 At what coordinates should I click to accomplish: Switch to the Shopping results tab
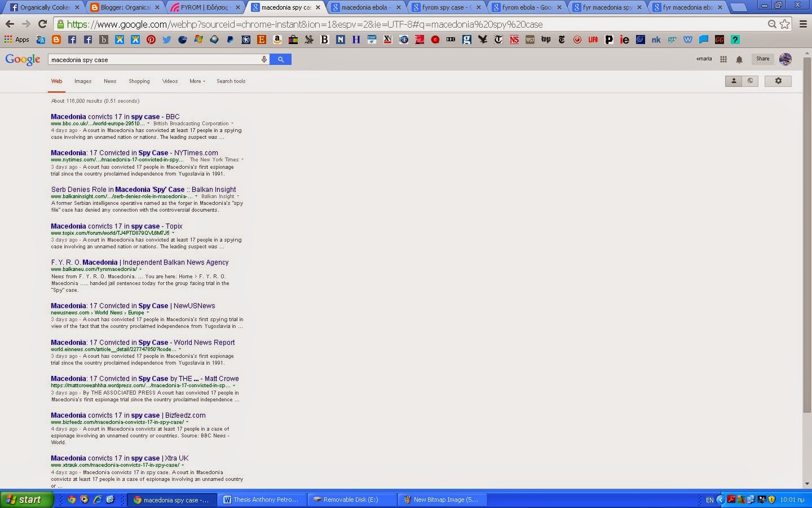pyautogui.click(x=139, y=81)
